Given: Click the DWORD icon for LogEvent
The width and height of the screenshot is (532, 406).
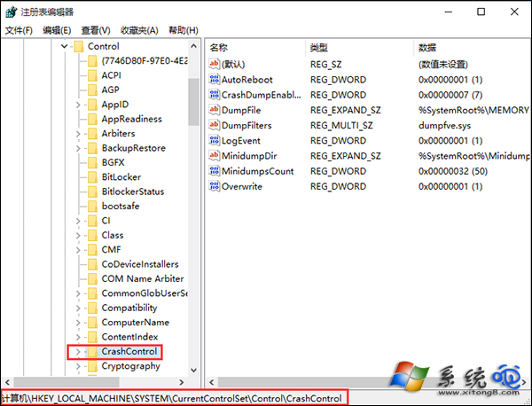Looking at the screenshot, I should pyautogui.click(x=214, y=140).
